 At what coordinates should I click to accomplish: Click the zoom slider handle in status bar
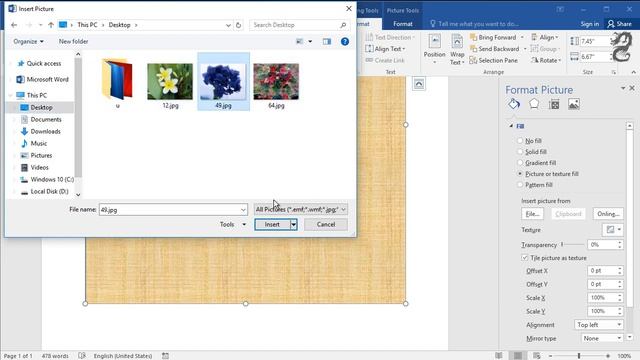tap(579, 356)
